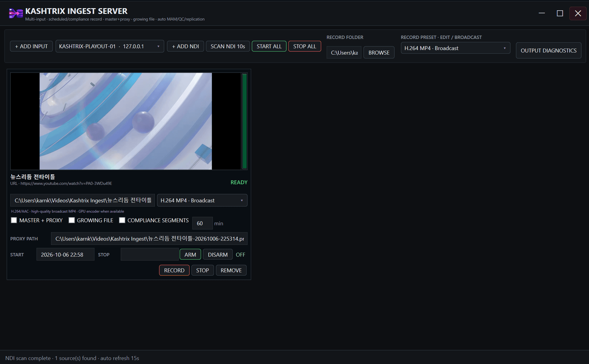Viewport: 589px width, 364px height.
Task: Click the BROWSE button
Action: 379,53
